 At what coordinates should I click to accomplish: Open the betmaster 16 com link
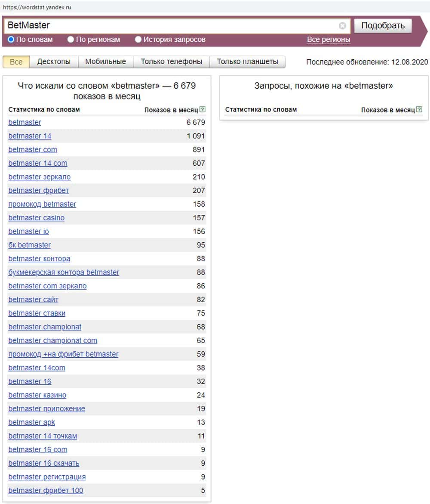(x=37, y=450)
